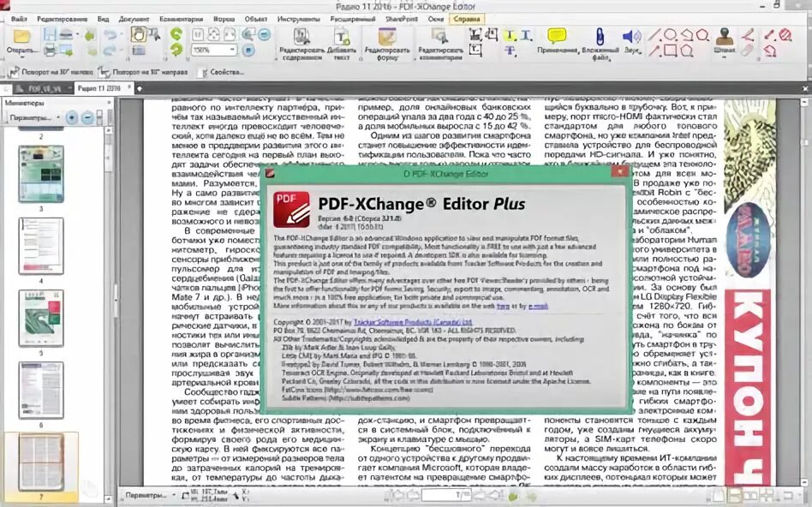Select page 4 thumbnail

tap(41, 246)
